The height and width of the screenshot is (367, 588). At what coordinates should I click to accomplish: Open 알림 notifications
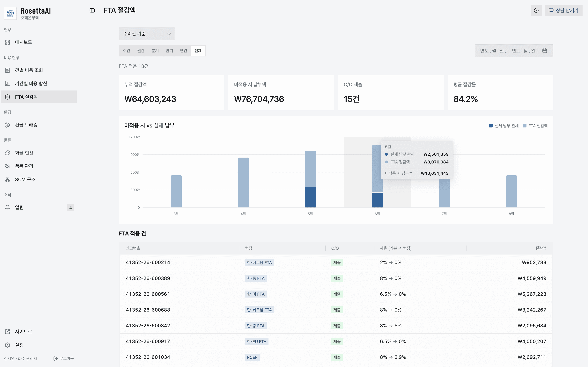[x=39, y=207]
